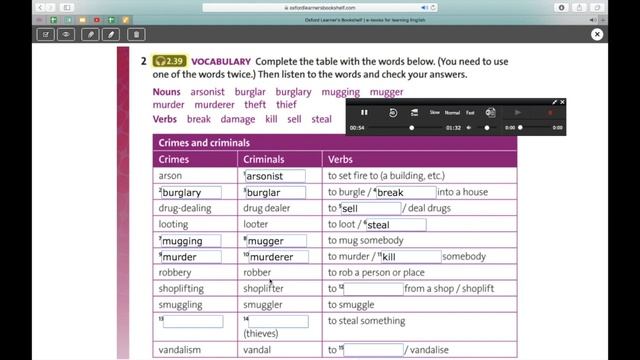Image resolution: width=640 pixels, height=360 pixels.
Task: Close the audio player panel
Action: 562,102
